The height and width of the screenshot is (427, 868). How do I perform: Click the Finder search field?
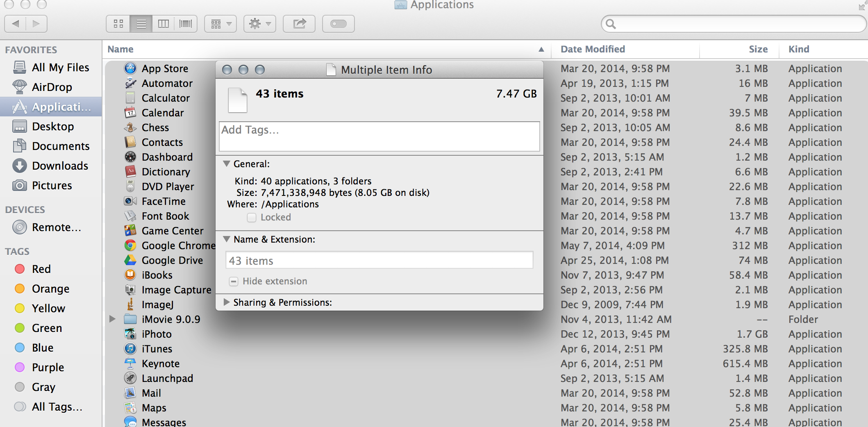(734, 24)
